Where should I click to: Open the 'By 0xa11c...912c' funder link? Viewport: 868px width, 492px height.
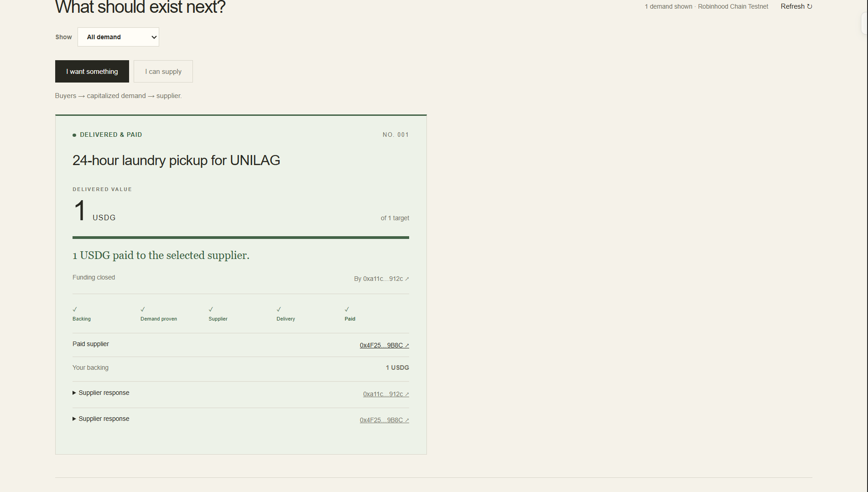[x=382, y=279]
